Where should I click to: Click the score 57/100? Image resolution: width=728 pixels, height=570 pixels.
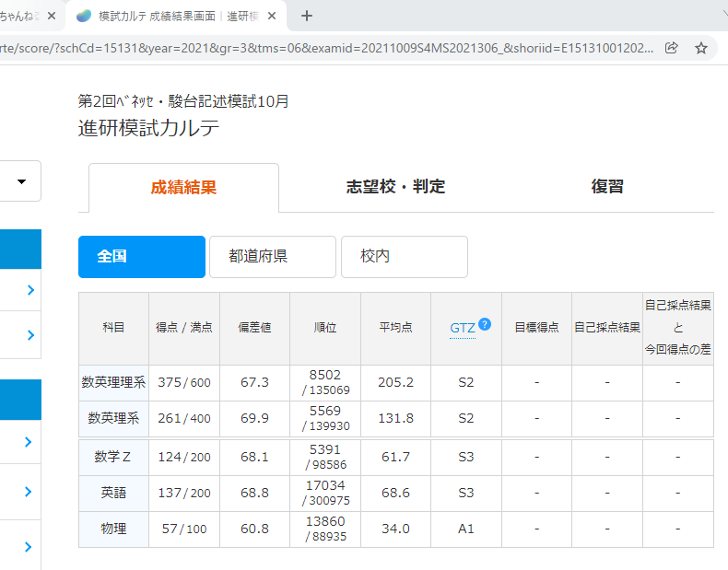click(x=184, y=529)
